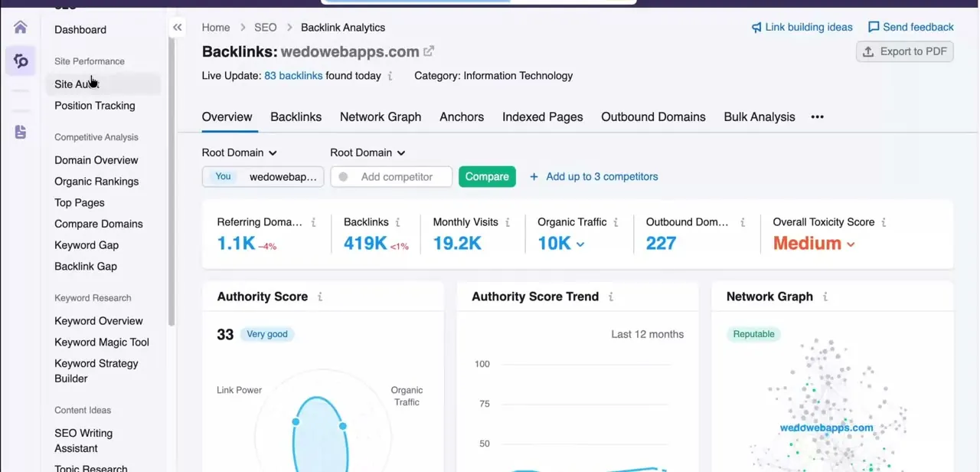
Task: Open Dashboard in sidebar
Action: pyautogui.click(x=80, y=30)
